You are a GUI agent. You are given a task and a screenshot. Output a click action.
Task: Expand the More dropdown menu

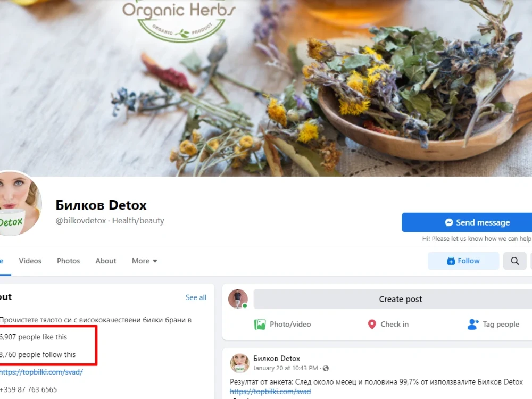(x=144, y=261)
